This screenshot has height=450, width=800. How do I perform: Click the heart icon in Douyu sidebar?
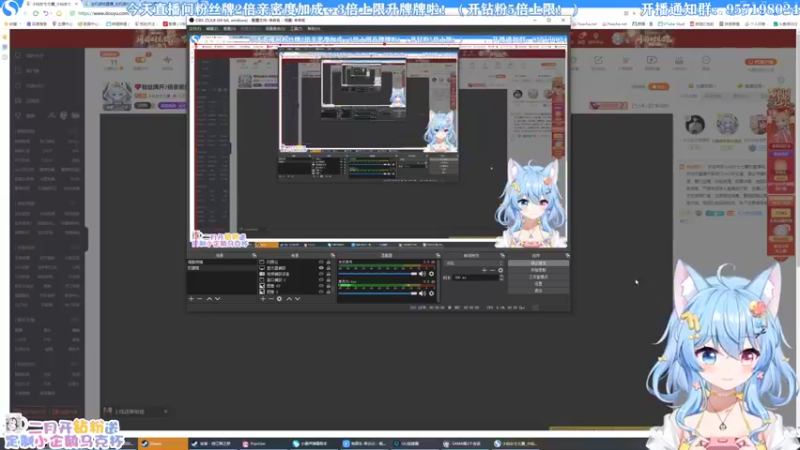coord(18,56)
